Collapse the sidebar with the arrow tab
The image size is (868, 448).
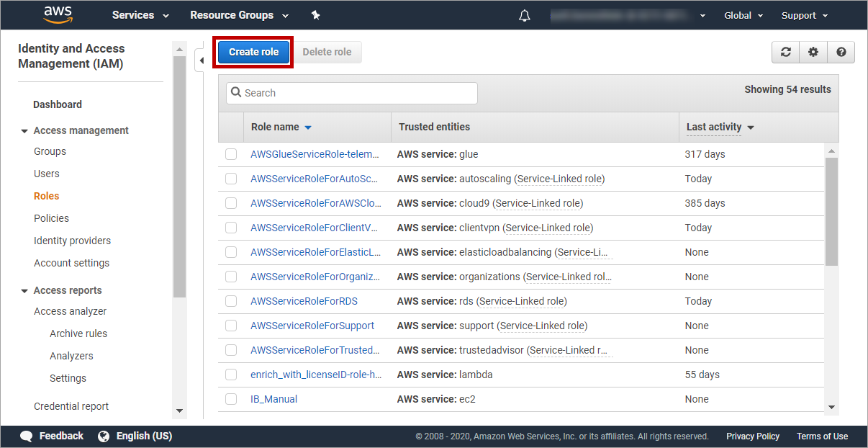[x=202, y=61]
